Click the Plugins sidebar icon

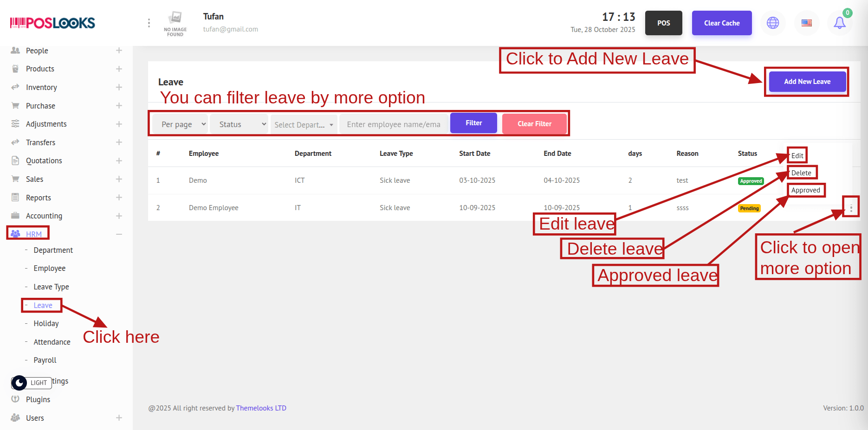click(x=15, y=399)
